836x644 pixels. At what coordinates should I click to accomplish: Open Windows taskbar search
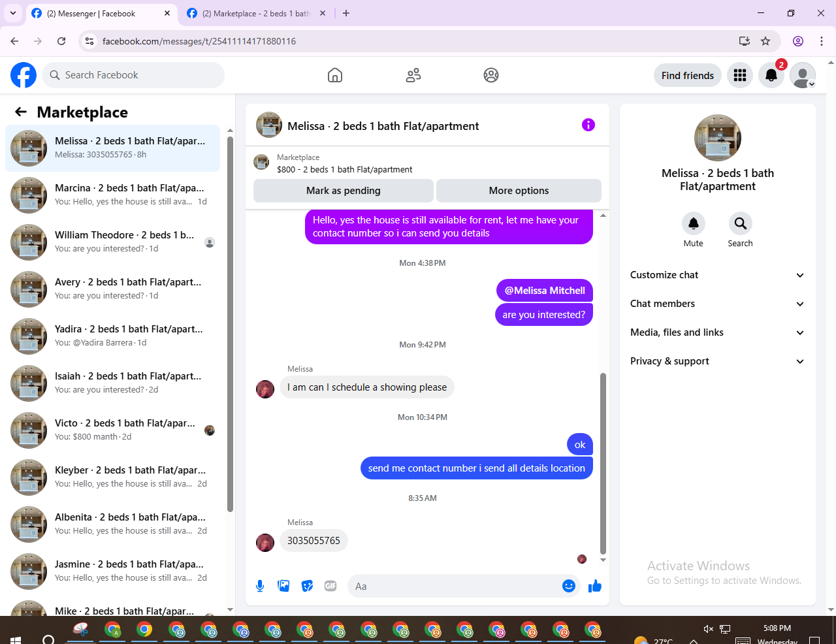(x=48, y=639)
